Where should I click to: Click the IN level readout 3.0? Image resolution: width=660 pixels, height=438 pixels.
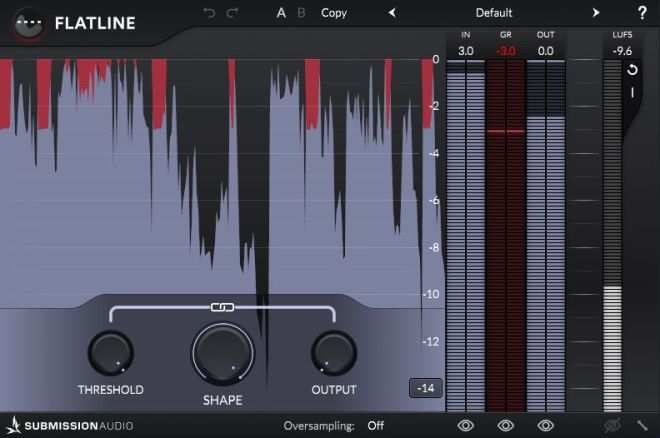click(x=466, y=51)
